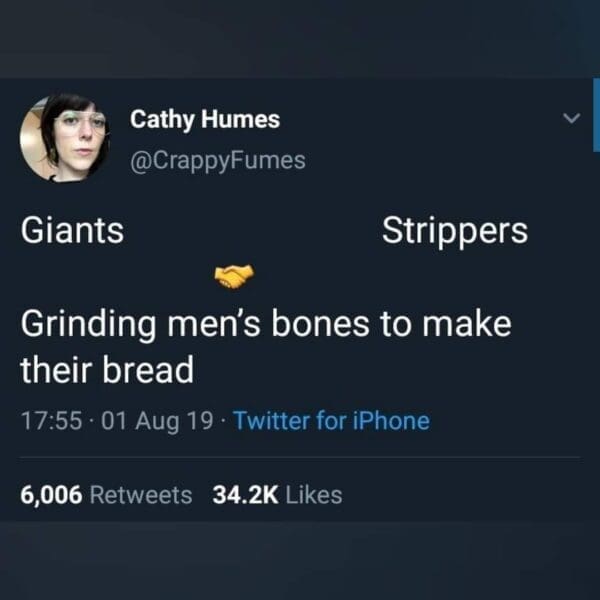Click the 'their bread' text line
The width and height of the screenshot is (600, 600).
(x=107, y=369)
